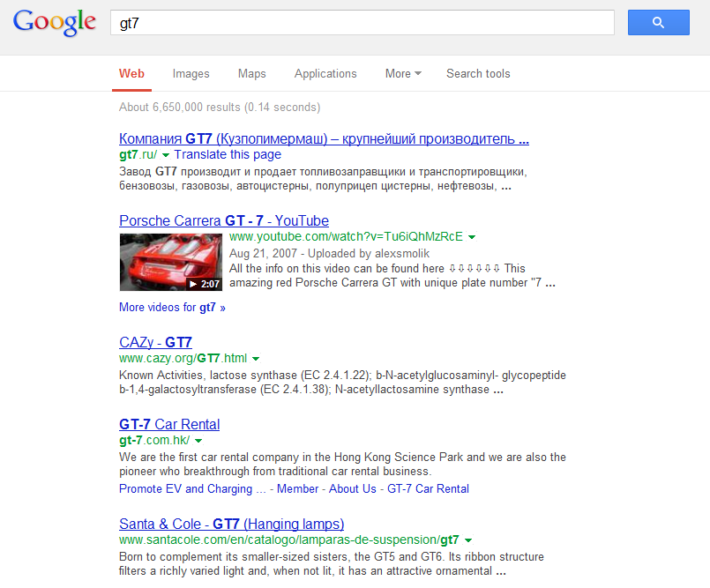710x588 pixels.
Task: Open the About Us sitelink
Action: [x=352, y=489]
